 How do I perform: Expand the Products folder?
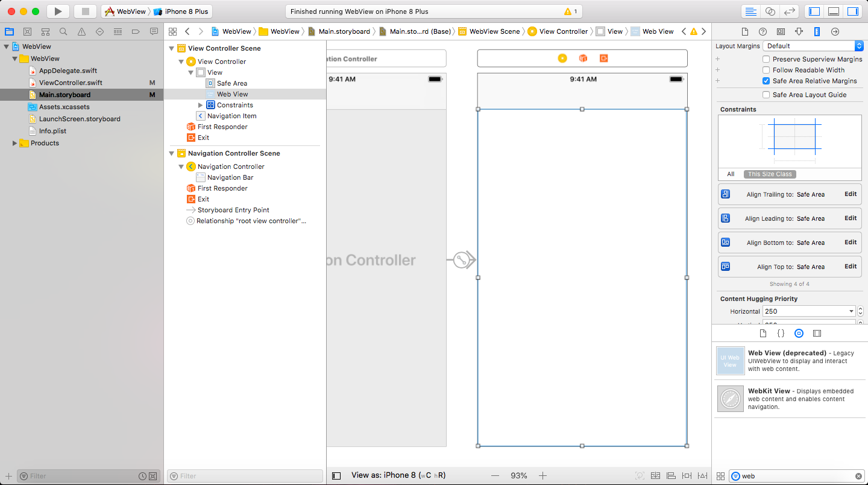(x=14, y=143)
